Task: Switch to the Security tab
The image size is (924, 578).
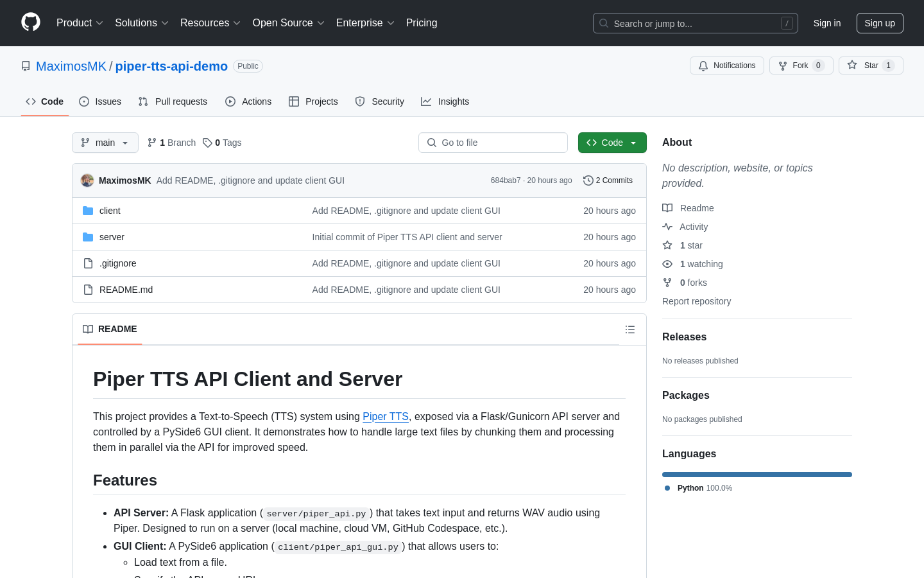Action: (x=380, y=101)
